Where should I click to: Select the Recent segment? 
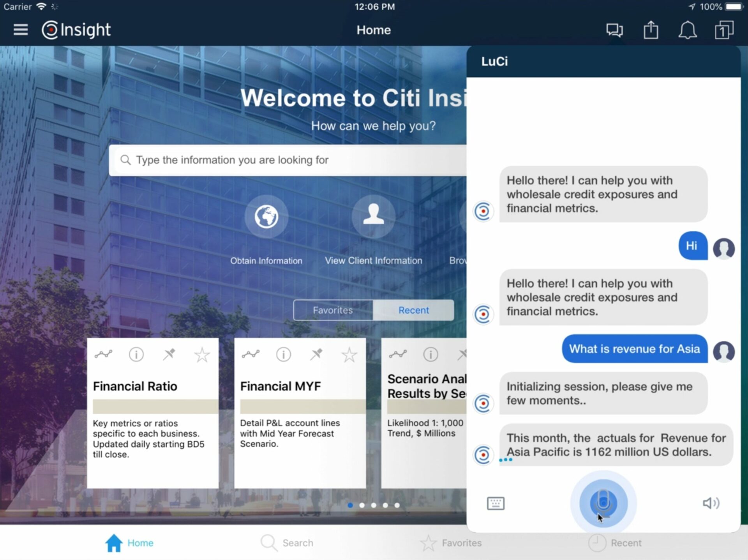click(413, 310)
